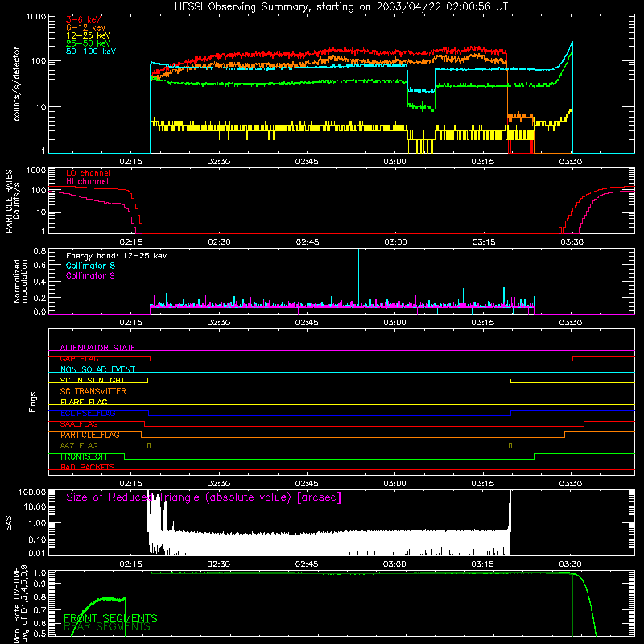Select the REAR SEGMENTS legend label

pyautogui.click(x=107, y=626)
